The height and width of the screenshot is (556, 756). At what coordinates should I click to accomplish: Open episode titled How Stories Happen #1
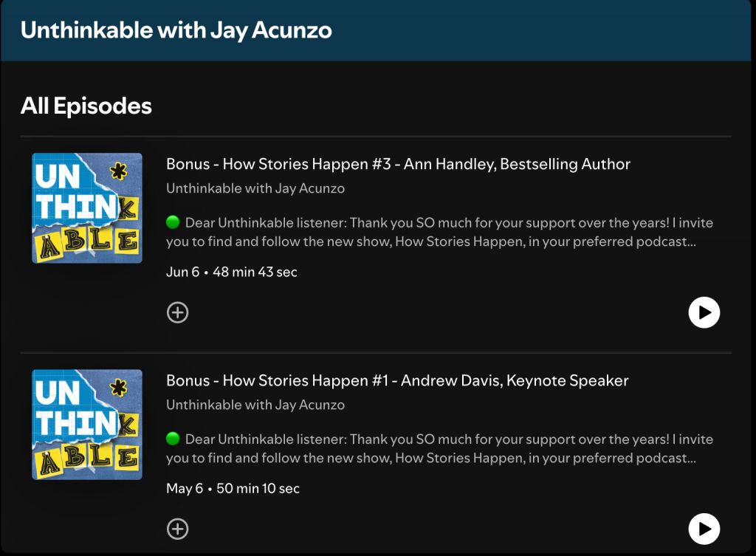[397, 381]
